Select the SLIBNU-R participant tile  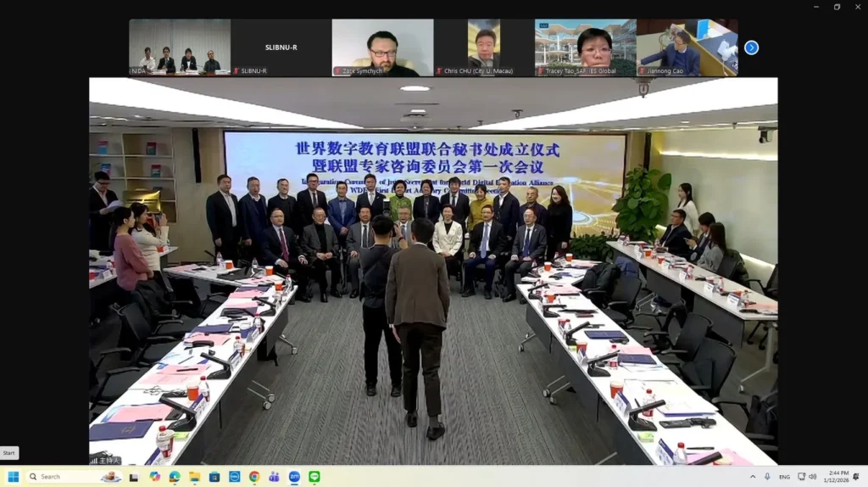pos(280,48)
